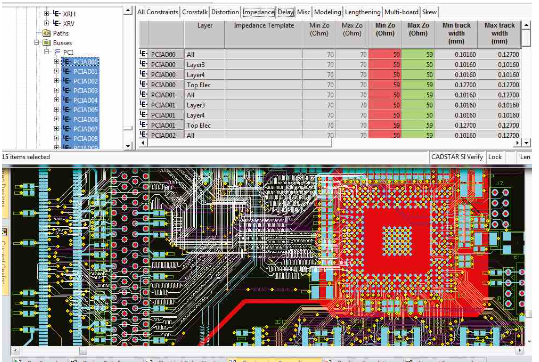Click the Layer column header
The width and height of the screenshot is (539, 362).
tap(205, 34)
